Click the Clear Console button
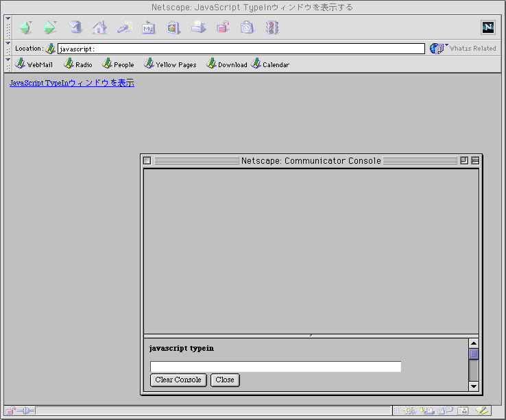The height and width of the screenshot is (420, 506). click(x=178, y=380)
